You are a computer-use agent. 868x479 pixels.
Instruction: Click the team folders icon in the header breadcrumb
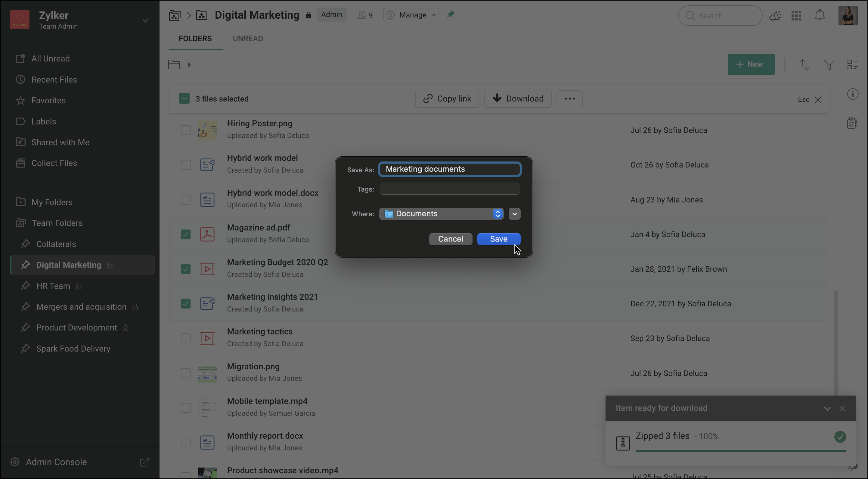tap(175, 15)
